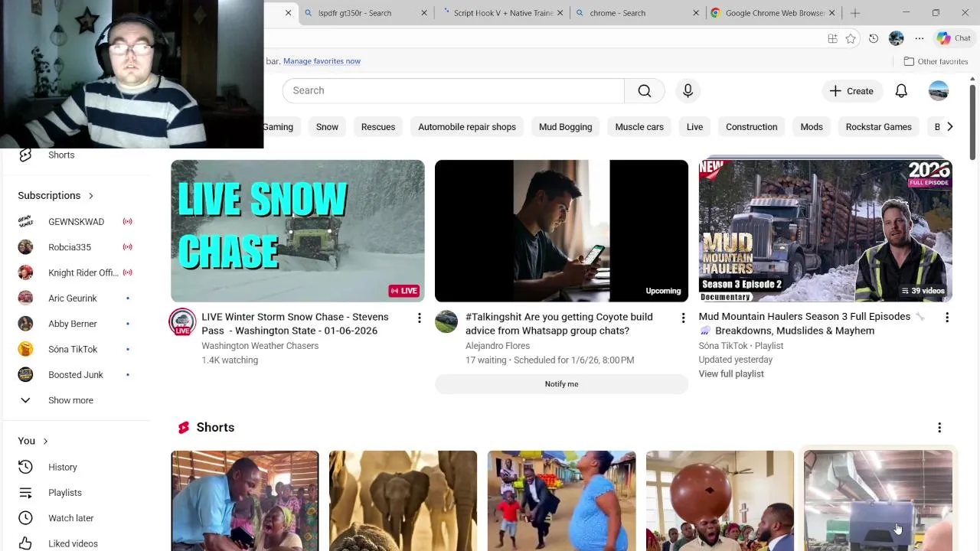980x551 pixels.
Task: Expand the Subscriptions section chevron
Action: [x=90, y=196]
